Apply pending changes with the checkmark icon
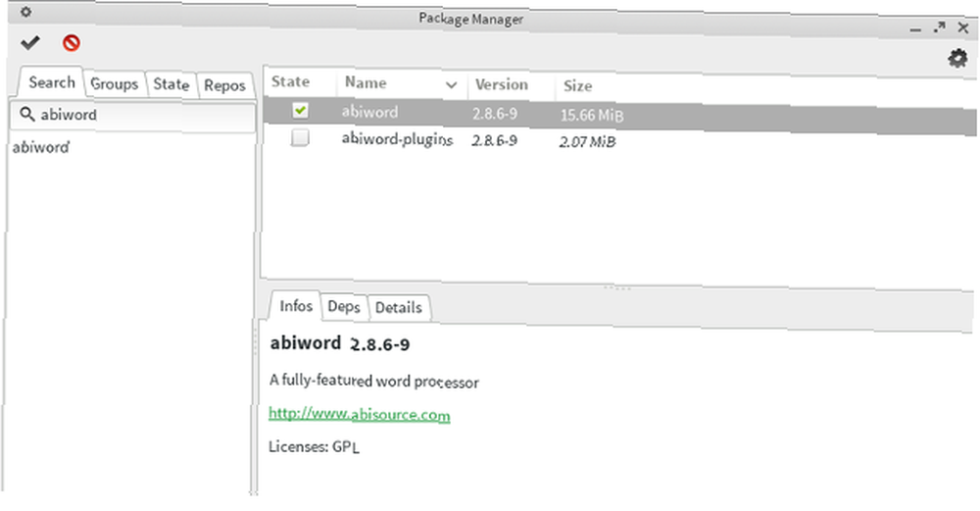This screenshot has height=511, width=980. click(x=30, y=42)
